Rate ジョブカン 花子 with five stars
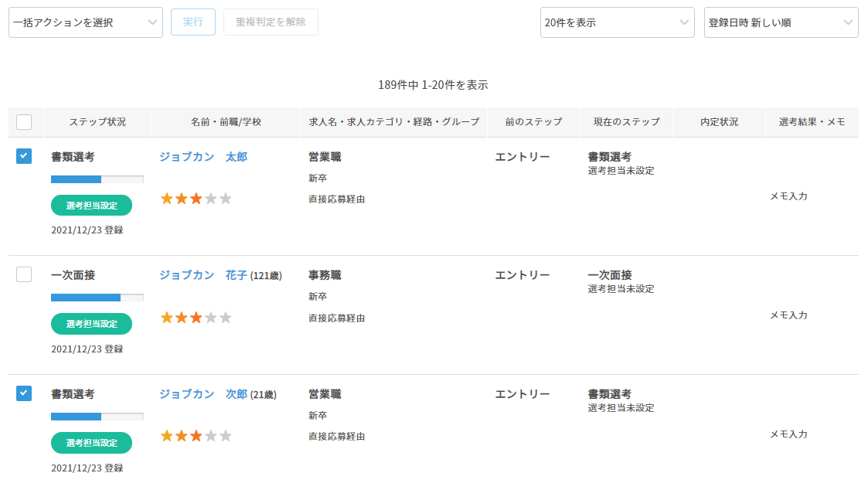This screenshot has height=490, width=868. point(226,318)
